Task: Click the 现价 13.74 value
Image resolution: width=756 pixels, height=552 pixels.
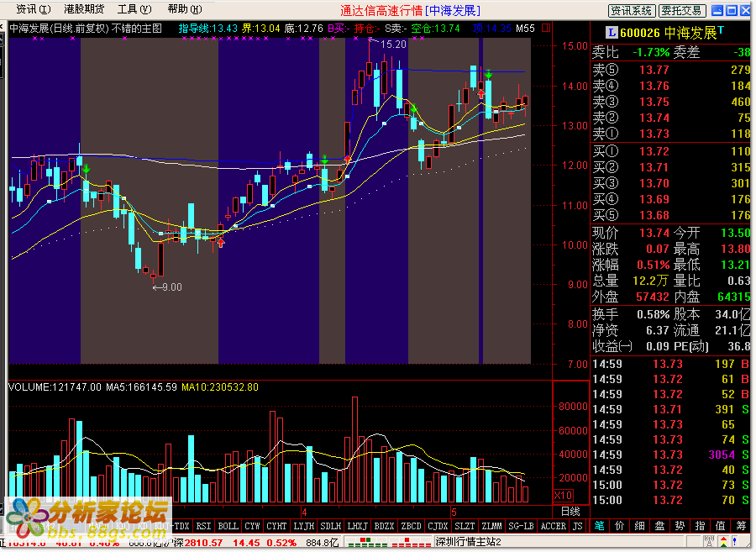Action: (654, 234)
